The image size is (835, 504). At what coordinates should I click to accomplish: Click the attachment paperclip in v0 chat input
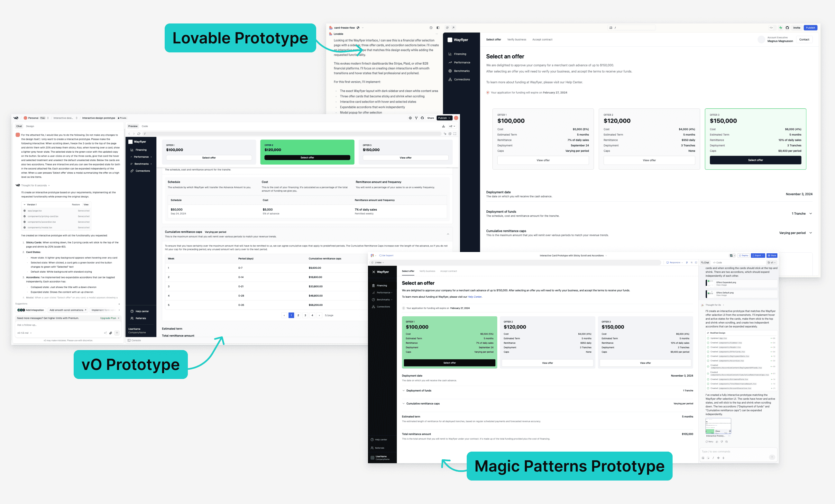point(110,333)
